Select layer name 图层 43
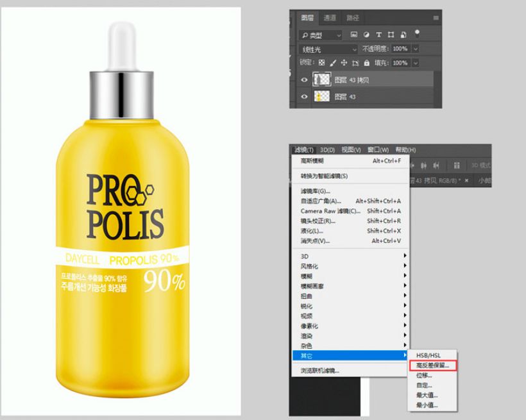The width and height of the screenshot is (526, 420). click(x=345, y=97)
